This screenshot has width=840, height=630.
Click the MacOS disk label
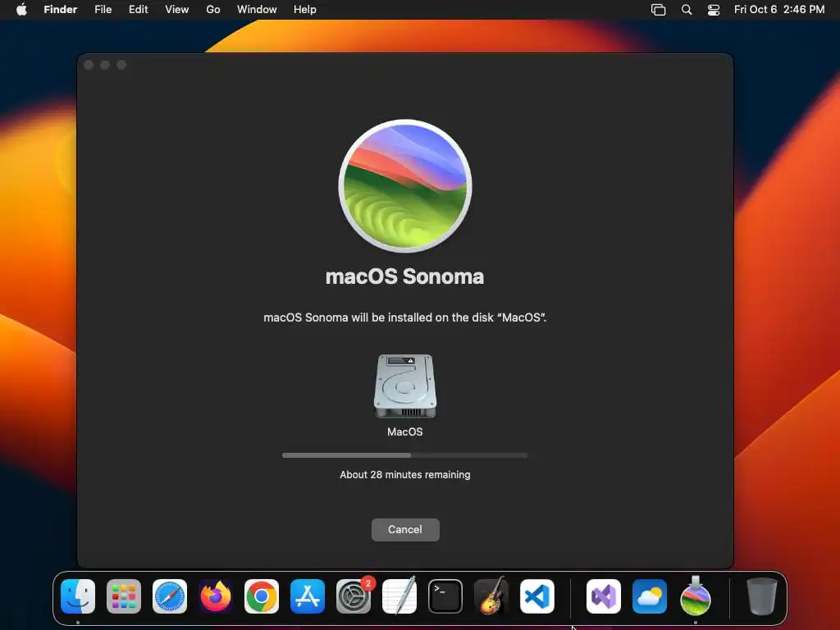[405, 431]
